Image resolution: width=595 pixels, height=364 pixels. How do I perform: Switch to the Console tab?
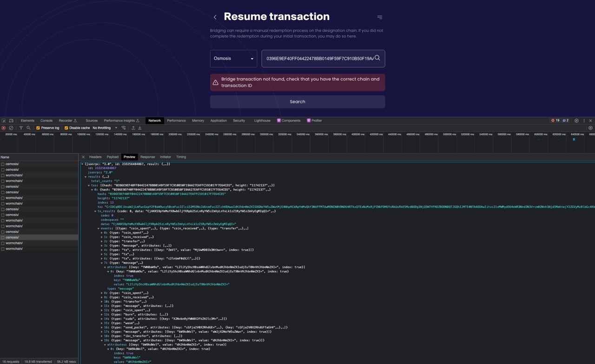coord(46,120)
